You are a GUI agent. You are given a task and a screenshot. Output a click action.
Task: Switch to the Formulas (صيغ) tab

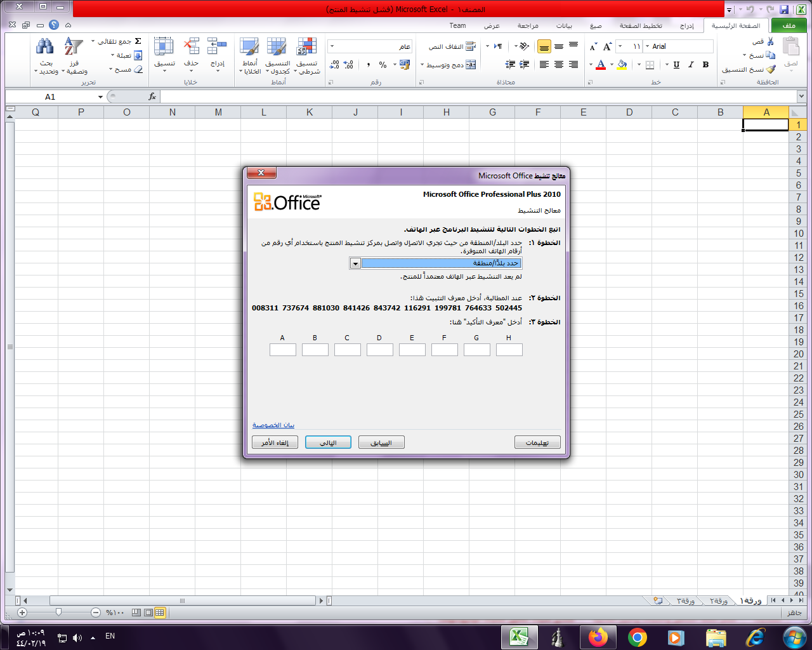tap(596, 26)
